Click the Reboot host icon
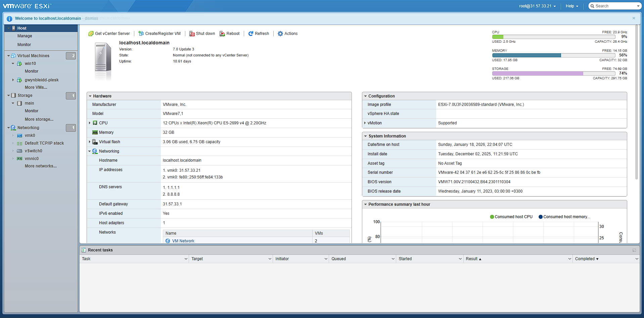The height and width of the screenshot is (318, 644). point(222,34)
